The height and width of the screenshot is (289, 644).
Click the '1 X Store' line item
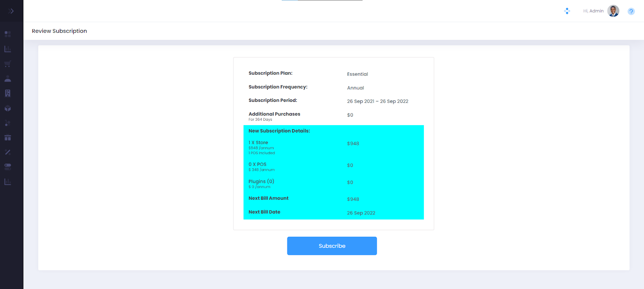pyautogui.click(x=258, y=142)
